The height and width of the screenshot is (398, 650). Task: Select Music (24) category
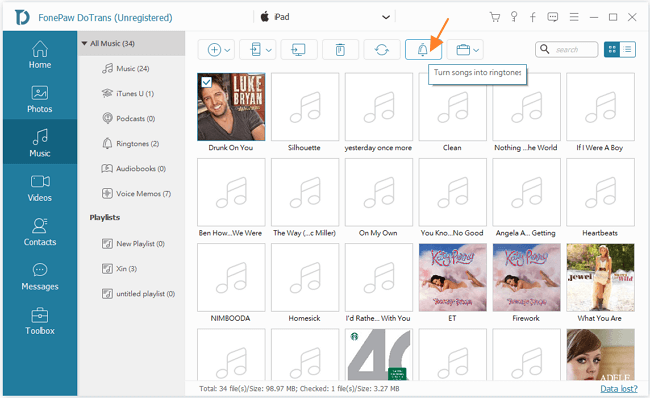(x=132, y=68)
